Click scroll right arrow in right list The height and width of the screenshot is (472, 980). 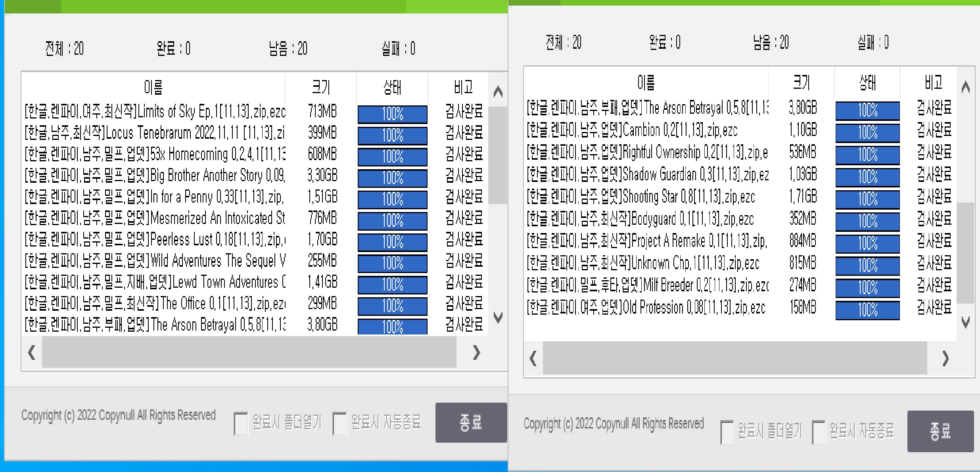945,358
